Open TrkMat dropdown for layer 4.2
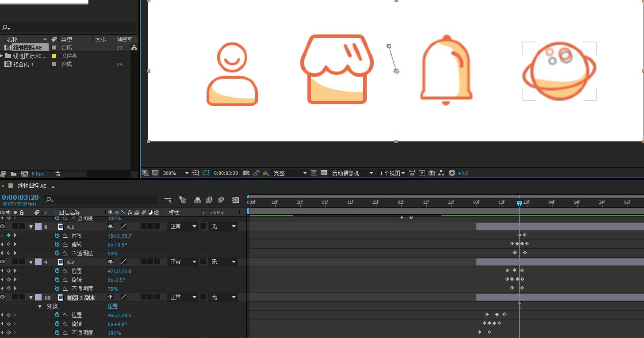This screenshot has height=338, width=644. click(x=223, y=262)
